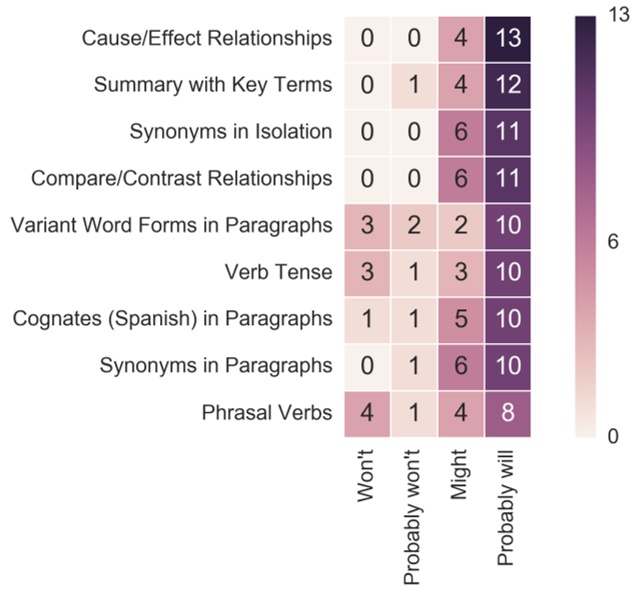The image size is (640, 592).
Task: Click the Synonyms in Isolation 'Probably will' cell
Action: 507,132
